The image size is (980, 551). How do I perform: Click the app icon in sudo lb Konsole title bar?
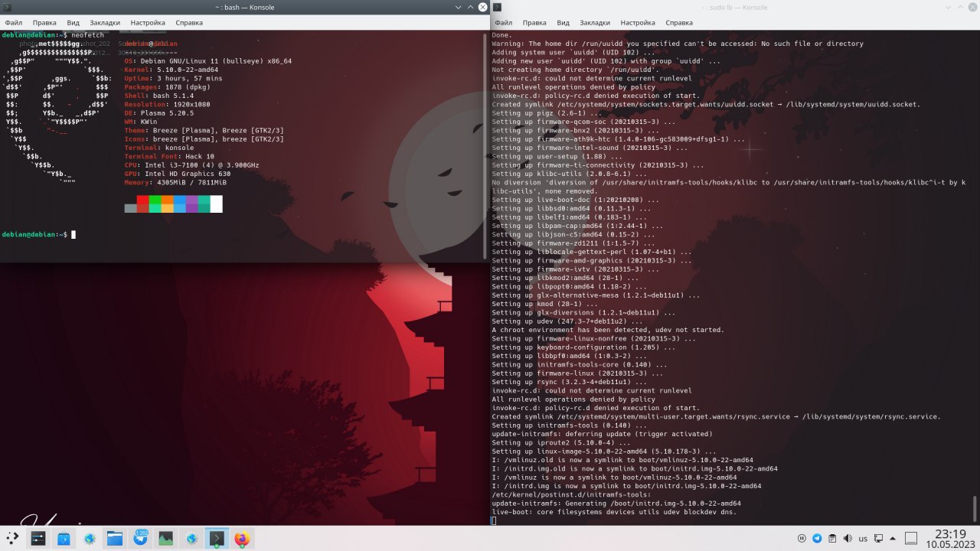pos(497,7)
